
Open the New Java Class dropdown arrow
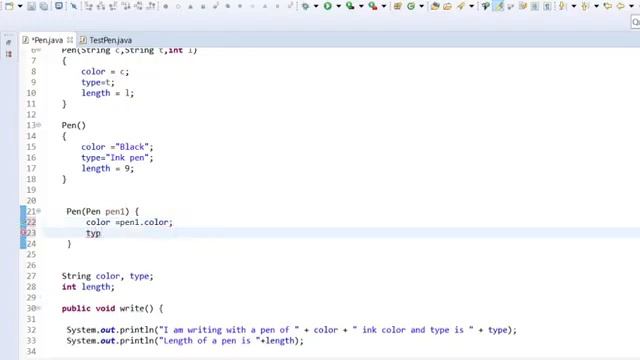421,6
